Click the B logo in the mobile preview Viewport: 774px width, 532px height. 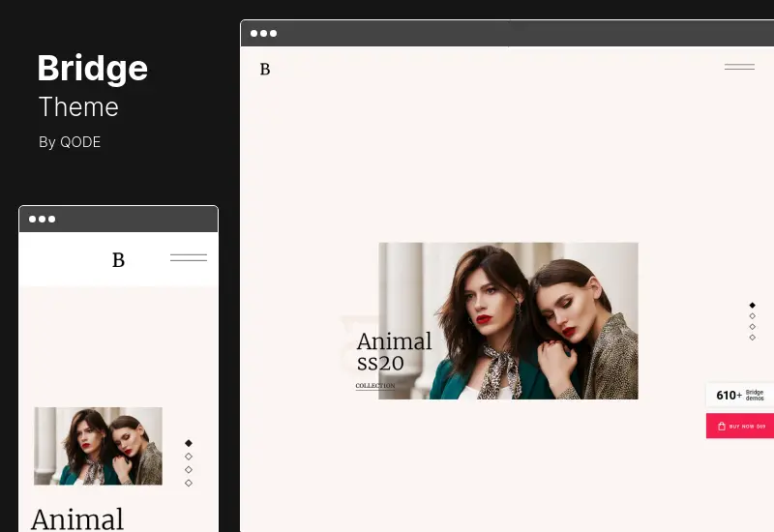(x=118, y=259)
